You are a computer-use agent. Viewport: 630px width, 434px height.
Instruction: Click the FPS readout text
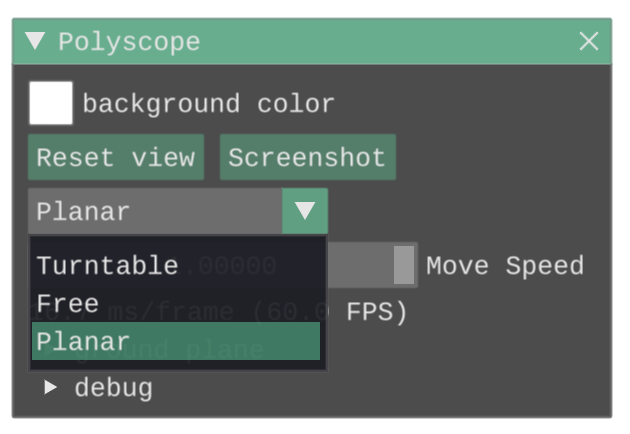tap(377, 312)
